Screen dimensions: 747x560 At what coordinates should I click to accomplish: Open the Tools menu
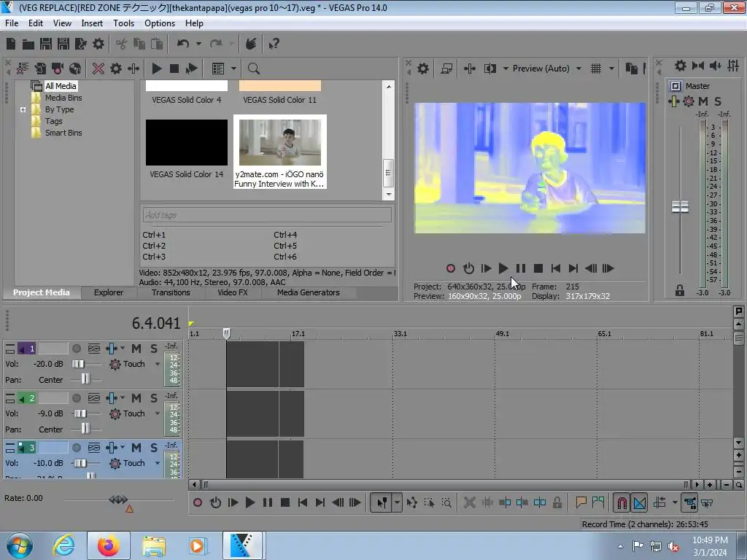pyautogui.click(x=123, y=23)
